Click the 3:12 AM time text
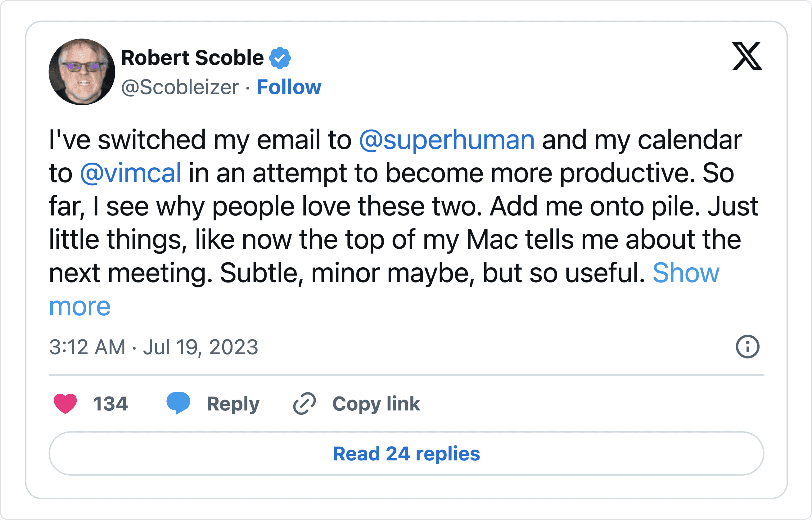812x520 pixels. [x=87, y=347]
